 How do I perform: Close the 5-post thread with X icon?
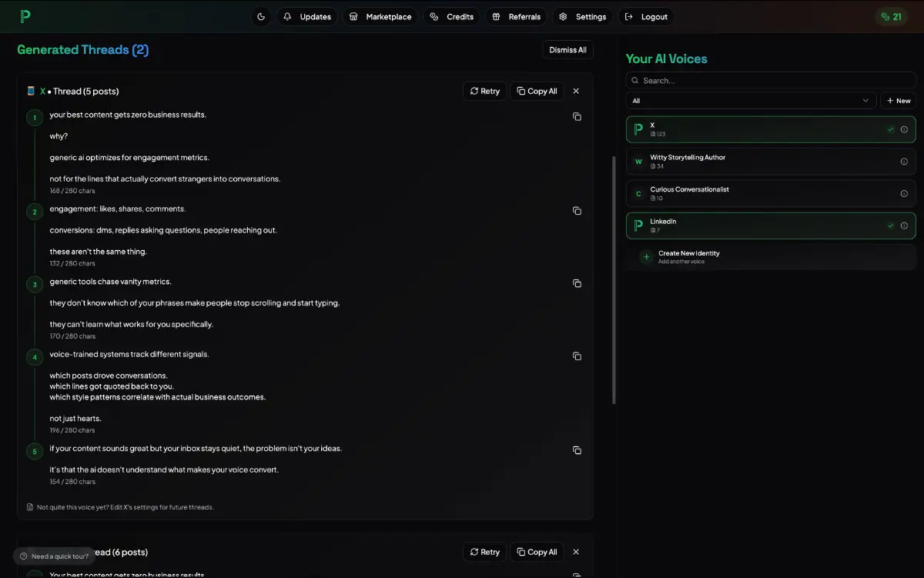tap(576, 91)
